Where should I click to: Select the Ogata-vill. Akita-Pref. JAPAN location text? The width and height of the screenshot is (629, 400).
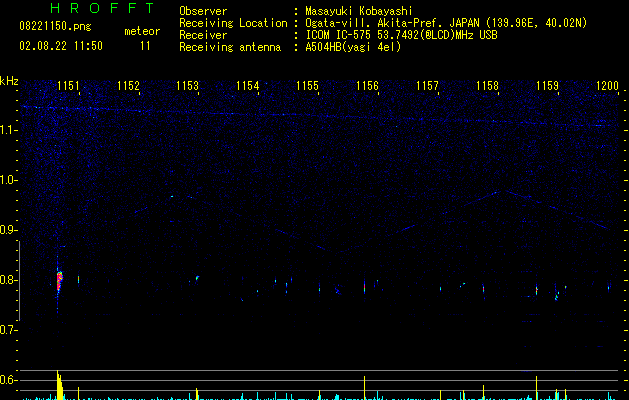coord(446,23)
